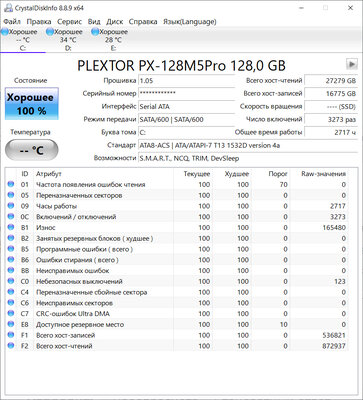Click status orb for attribute 01
363x400 pixels.
(x=11, y=184)
